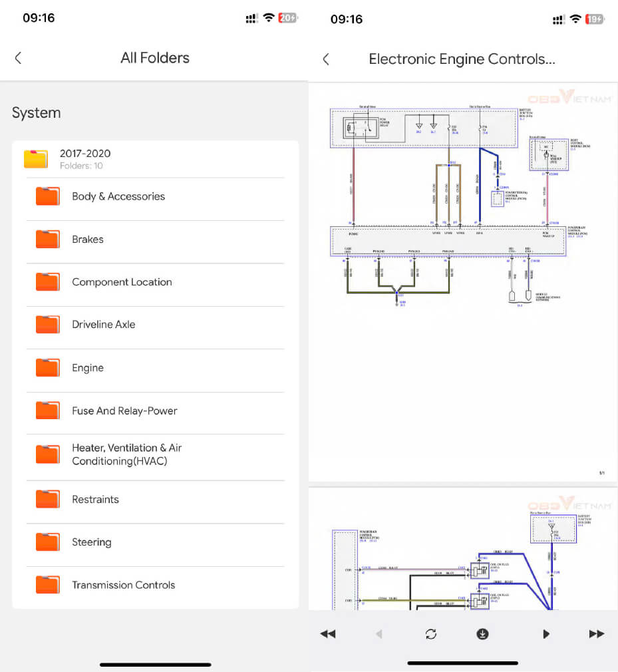618x672 pixels.
Task: Open the Restraints folder
Action: 95,500
